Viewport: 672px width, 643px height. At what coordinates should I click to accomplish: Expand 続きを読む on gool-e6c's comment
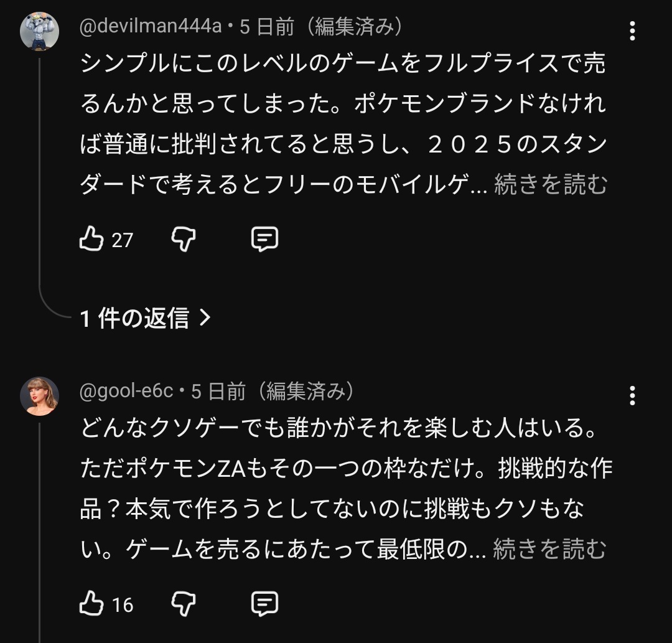tap(550, 550)
